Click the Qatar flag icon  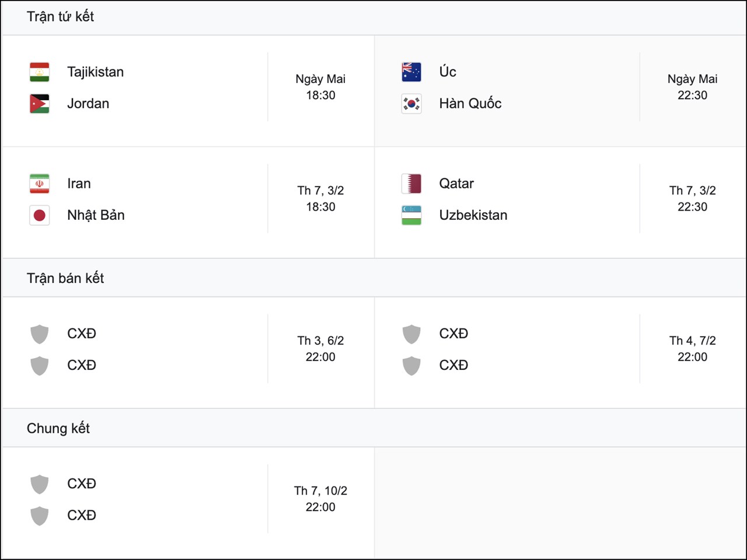(x=411, y=183)
